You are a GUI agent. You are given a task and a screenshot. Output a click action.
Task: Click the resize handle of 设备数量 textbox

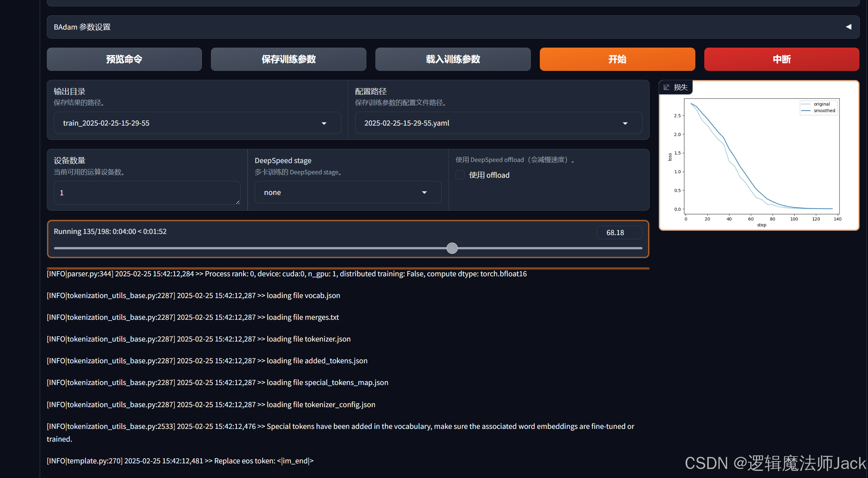click(x=238, y=202)
